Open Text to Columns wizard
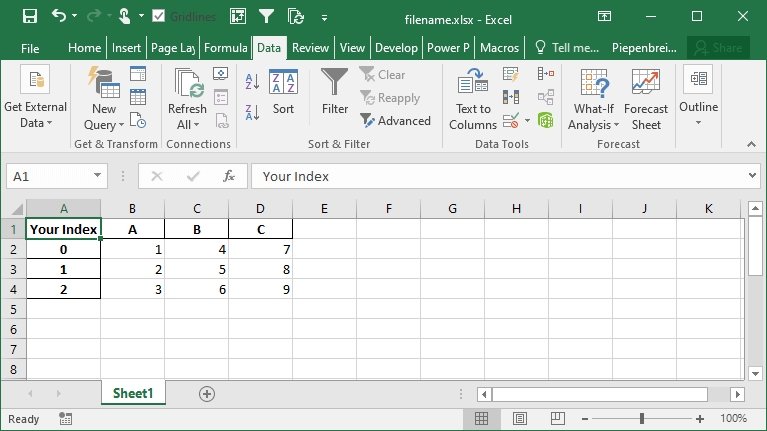This screenshot has height=431, width=767. tap(473, 99)
